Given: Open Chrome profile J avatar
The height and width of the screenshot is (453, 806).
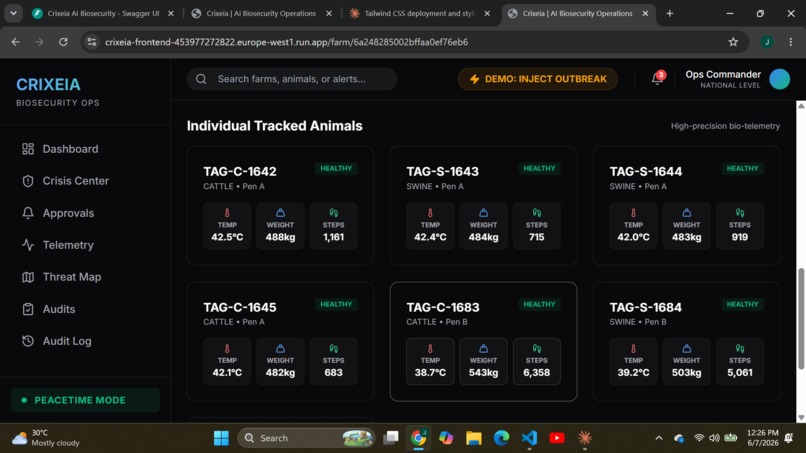Looking at the screenshot, I should pyautogui.click(x=767, y=42).
